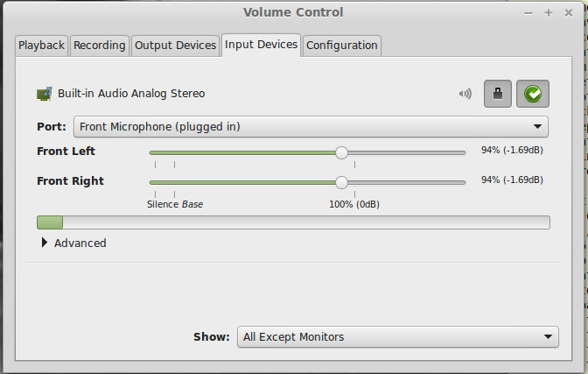The image size is (588, 374).
Task: Minimize the Volume Control window
Action: 528,13
